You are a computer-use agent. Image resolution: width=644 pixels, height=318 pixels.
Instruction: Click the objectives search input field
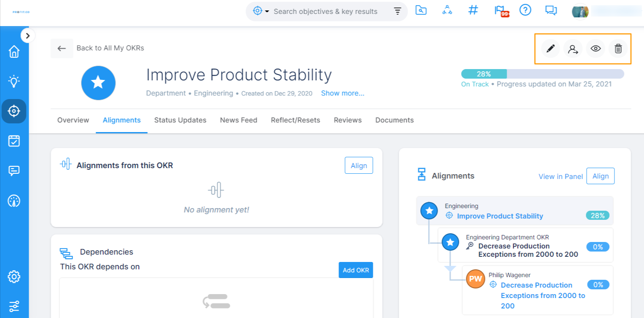point(326,11)
